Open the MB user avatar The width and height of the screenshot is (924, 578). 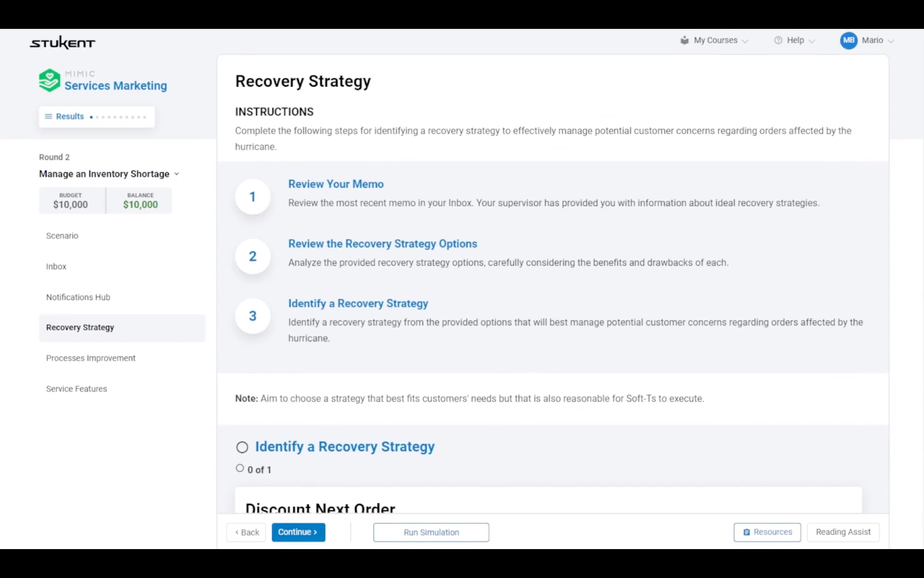(x=848, y=40)
